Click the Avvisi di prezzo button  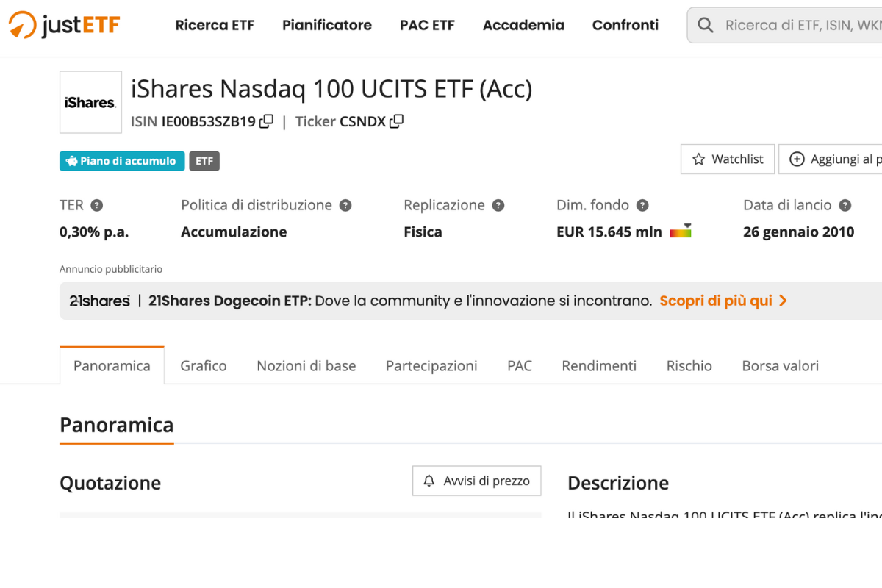(x=476, y=481)
